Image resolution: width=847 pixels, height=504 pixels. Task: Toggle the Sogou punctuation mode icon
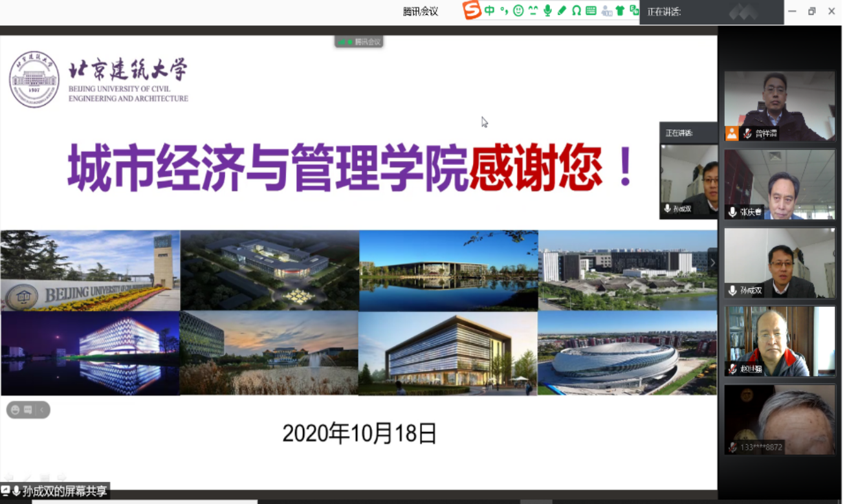pyautogui.click(x=504, y=10)
